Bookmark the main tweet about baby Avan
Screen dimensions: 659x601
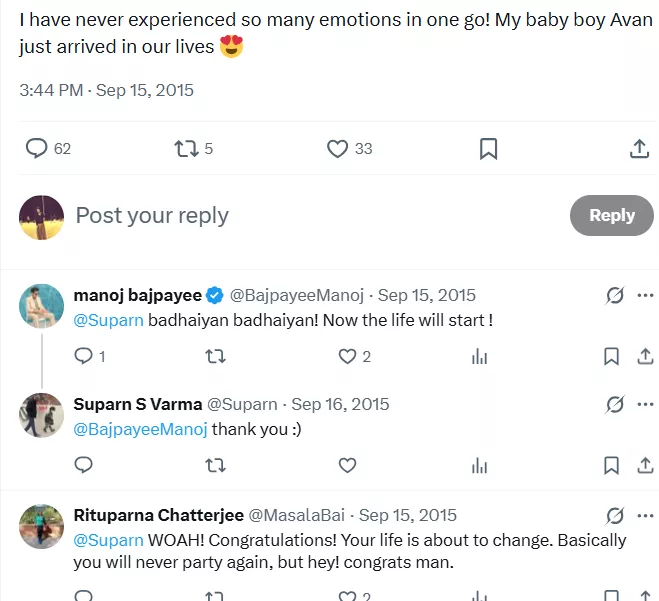point(488,148)
